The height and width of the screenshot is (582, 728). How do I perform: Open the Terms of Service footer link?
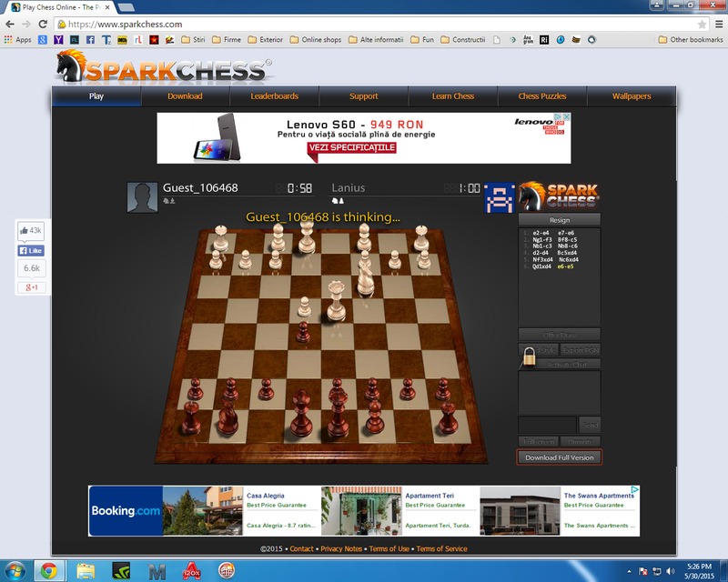[x=441, y=548]
